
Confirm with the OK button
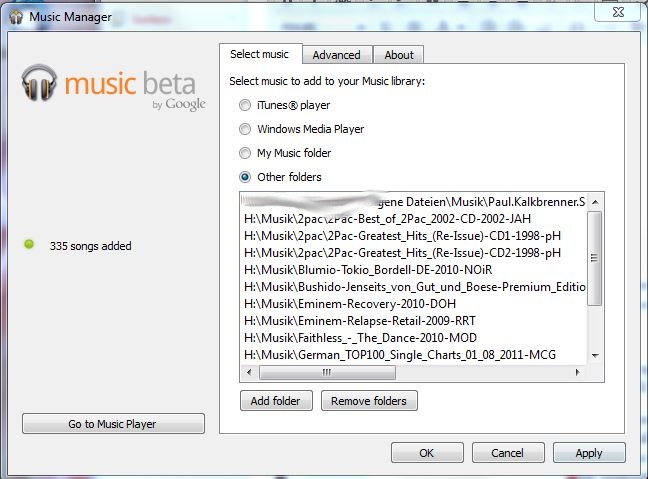[427, 453]
